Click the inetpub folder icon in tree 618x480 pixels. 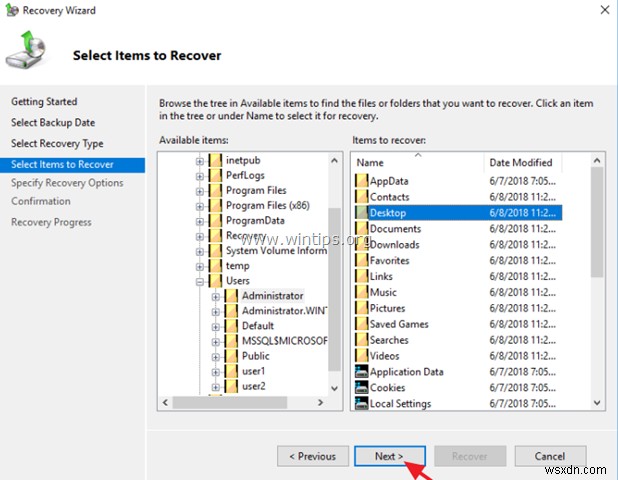tap(215, 160)
